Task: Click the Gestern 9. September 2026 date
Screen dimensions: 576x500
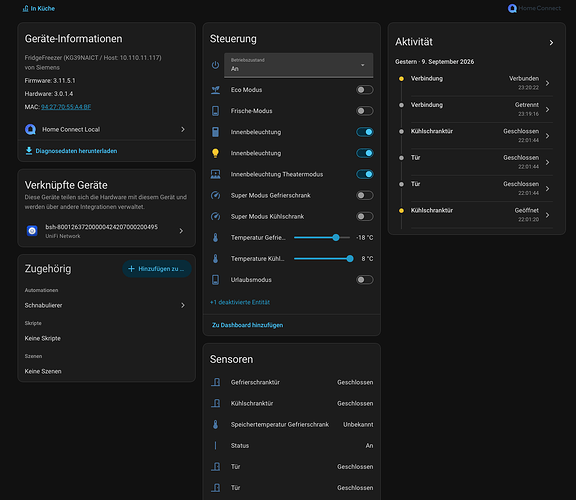Action: 435,62
